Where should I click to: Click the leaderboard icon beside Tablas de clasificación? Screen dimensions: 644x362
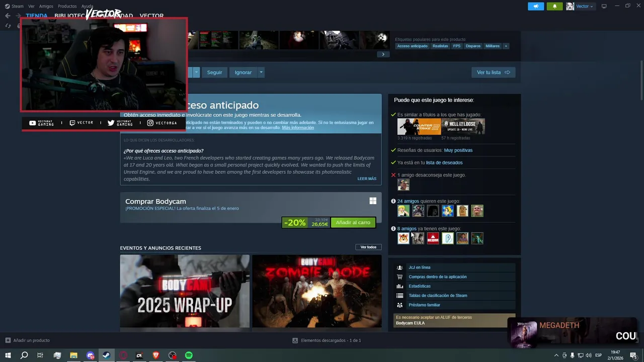[399, 296]
